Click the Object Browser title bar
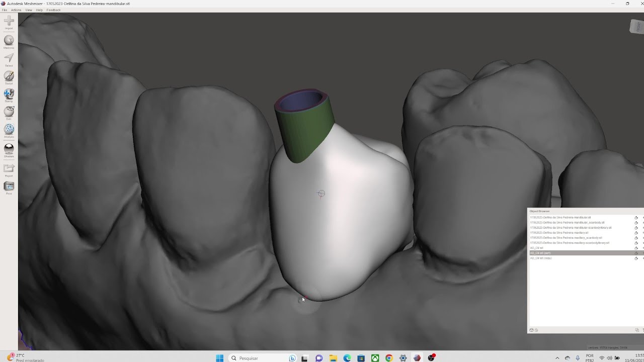This screenshot has height=362, width=644. (x=585, y=211)
